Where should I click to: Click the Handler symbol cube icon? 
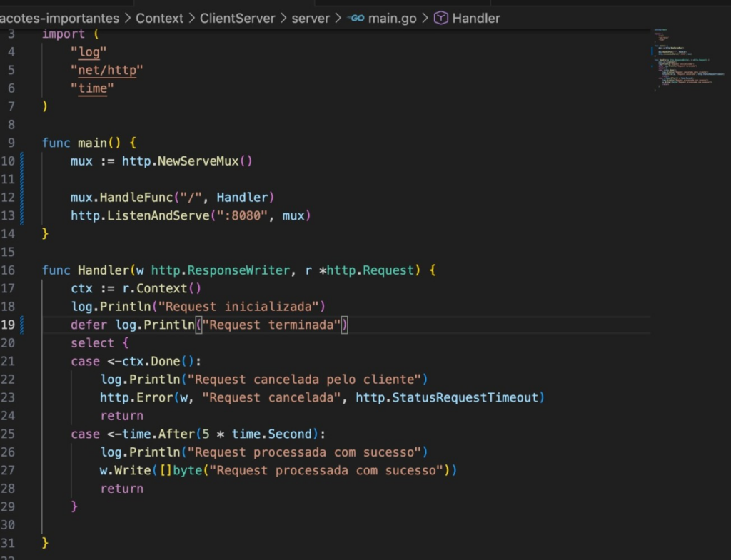click(440, 18)
